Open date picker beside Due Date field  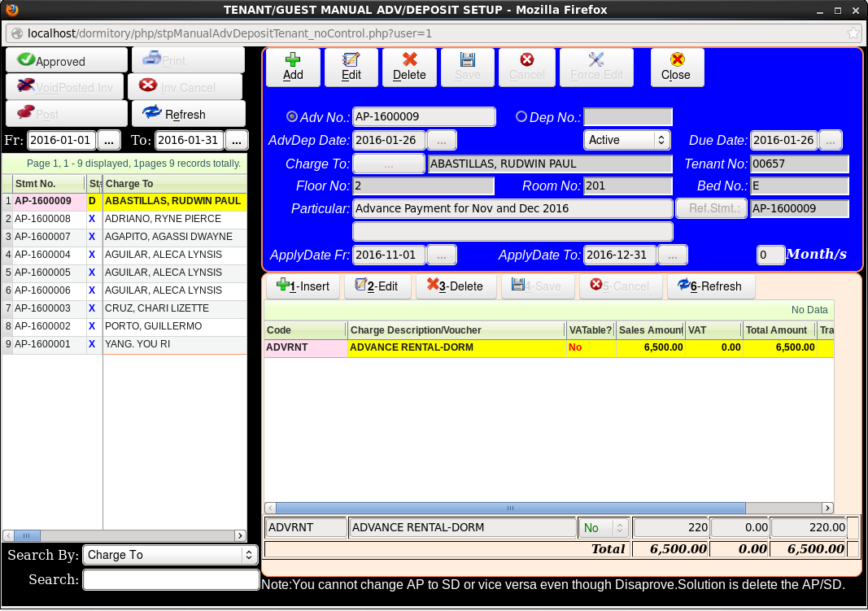830,140
